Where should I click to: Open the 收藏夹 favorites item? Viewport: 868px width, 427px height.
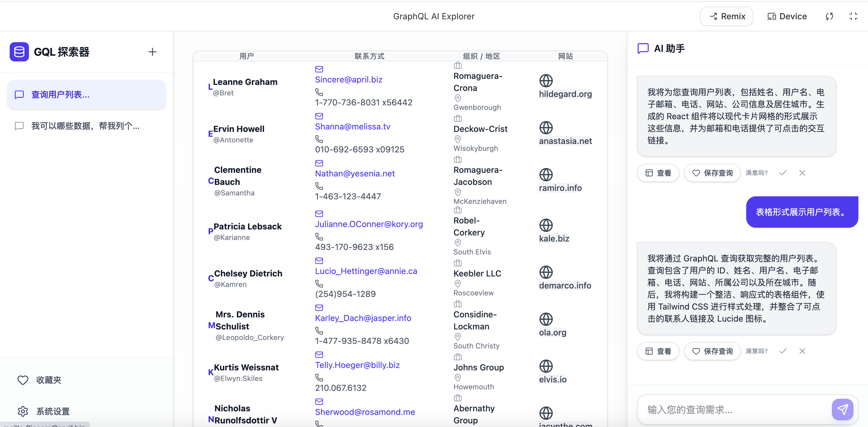[49, 380]
